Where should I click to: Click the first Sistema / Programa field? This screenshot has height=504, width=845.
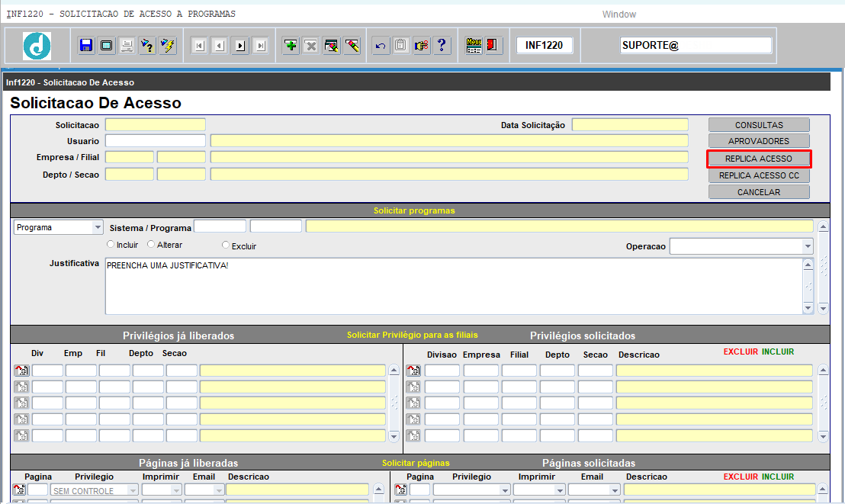(x=220, y=226)
